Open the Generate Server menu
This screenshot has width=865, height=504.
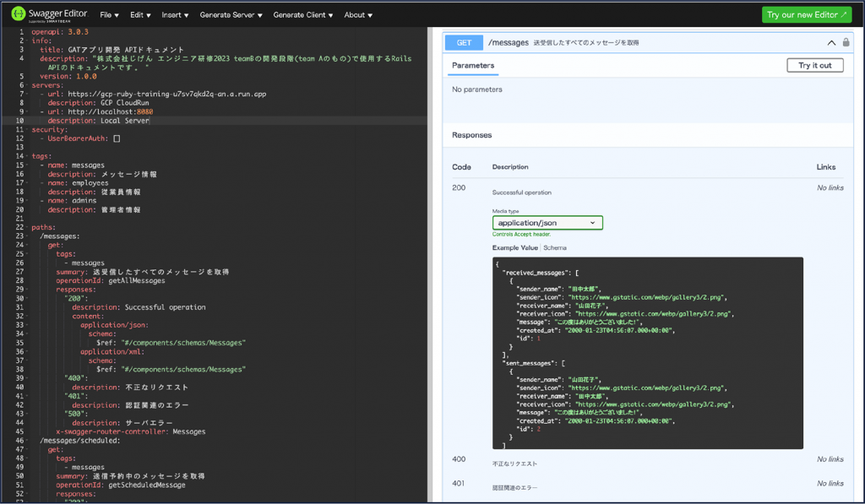pyautogui.click(x=231, y=15)
